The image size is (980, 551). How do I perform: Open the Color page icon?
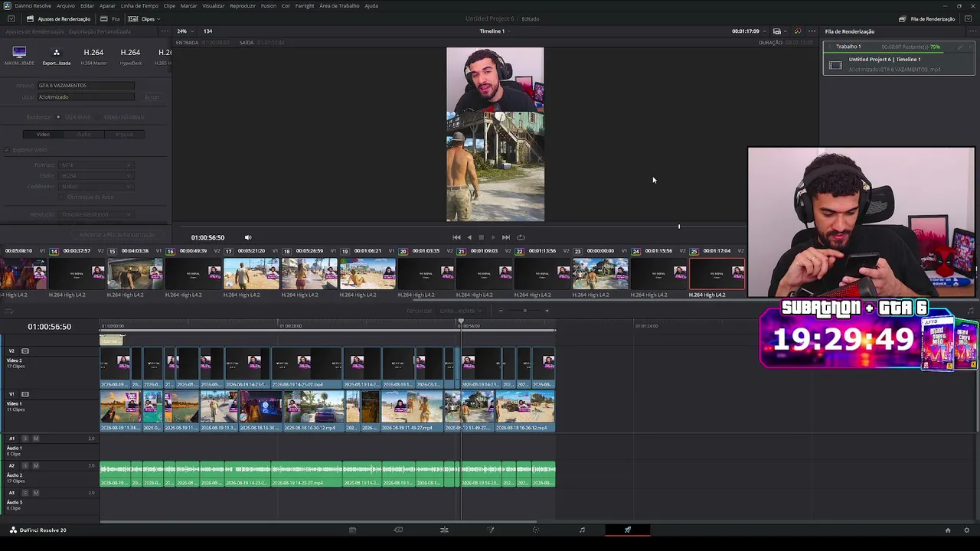[536, 530]
